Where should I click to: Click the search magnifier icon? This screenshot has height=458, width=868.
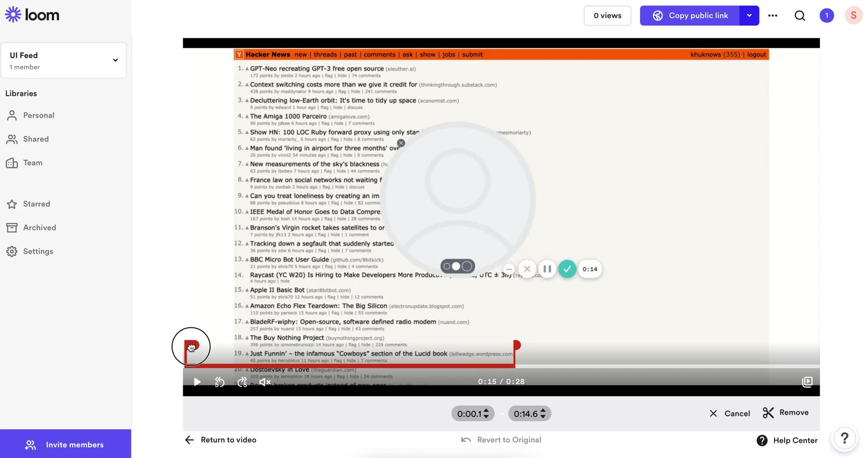(x=800, y=16)
